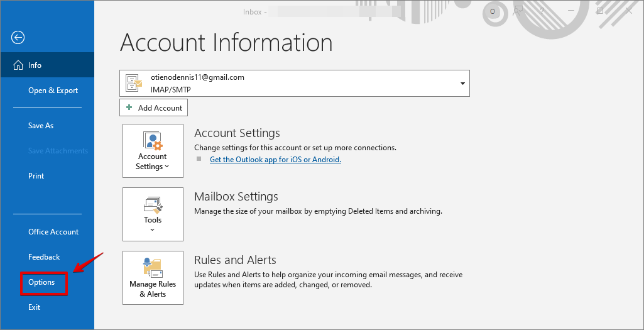This screenshot has height=330, width=644.
Task: Choose Print from the sidebar
Action: (x=36, y=176)
